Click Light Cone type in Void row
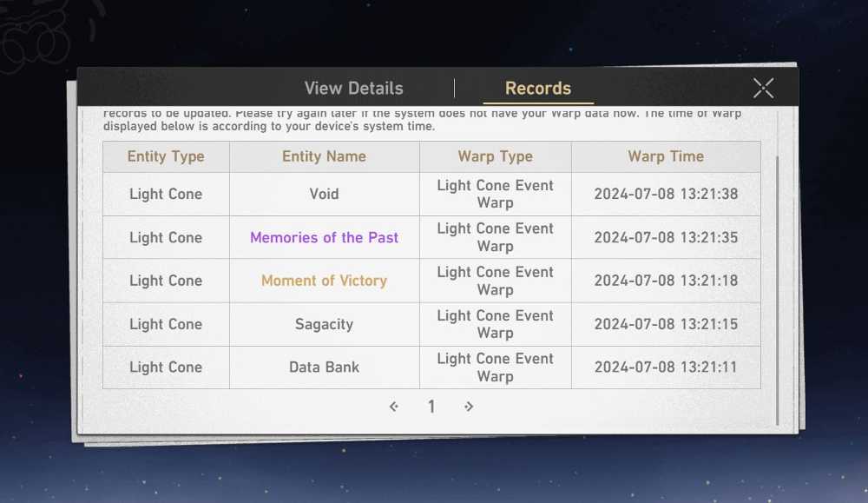The width and height of the screenshot is (868, 503). tap(166, 194)
